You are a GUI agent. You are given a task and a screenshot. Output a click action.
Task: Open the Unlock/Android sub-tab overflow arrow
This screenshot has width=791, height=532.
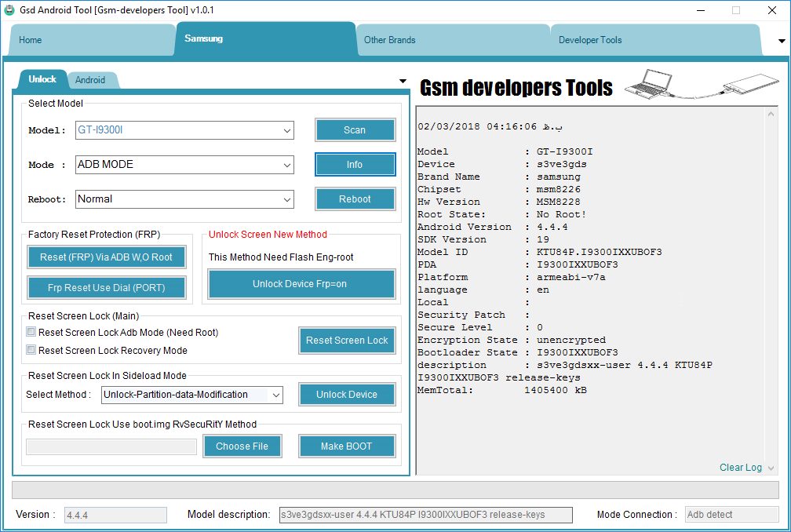[403, 81]
